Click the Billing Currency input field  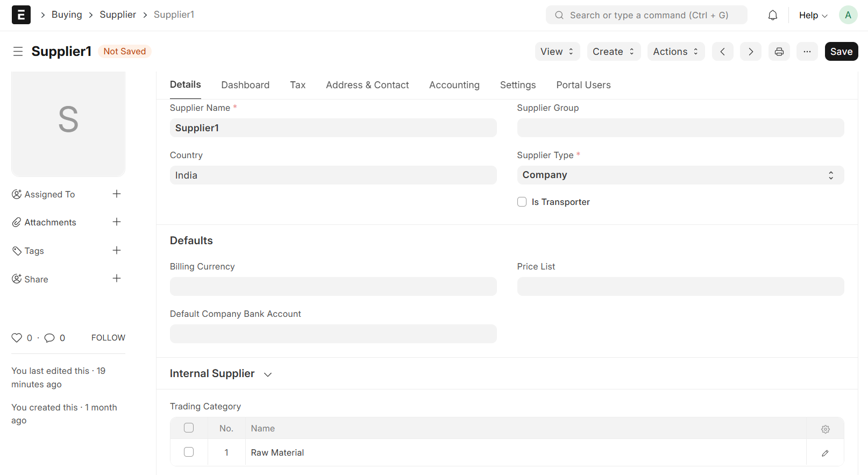click(x=333, y=287)
